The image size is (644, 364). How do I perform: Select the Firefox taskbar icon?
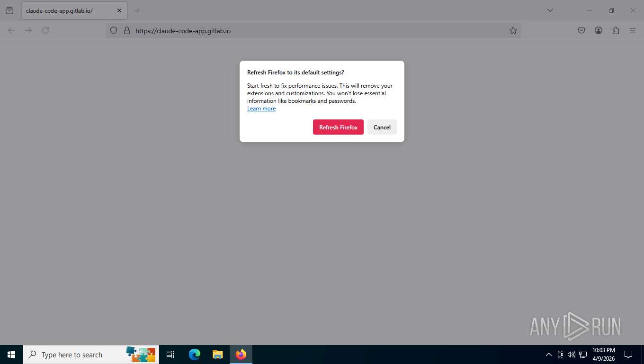tap(241, 355)
